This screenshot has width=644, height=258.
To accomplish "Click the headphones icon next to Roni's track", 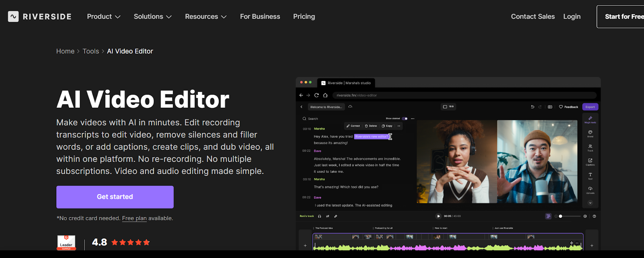I will pos(320,216).
